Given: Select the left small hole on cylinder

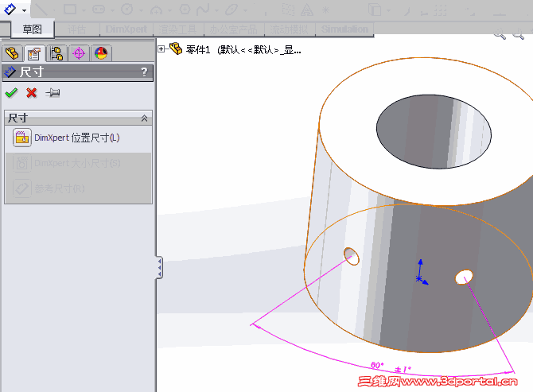Looking at the screenshot, I should point(352,257).
